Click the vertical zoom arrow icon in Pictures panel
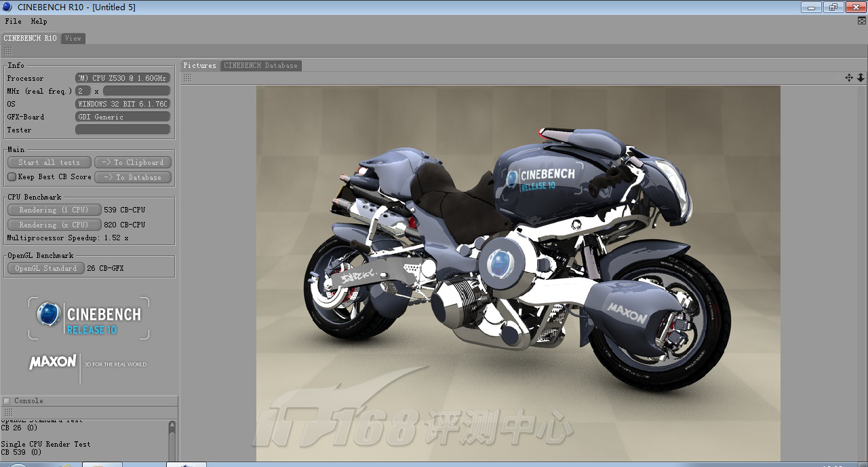The width and height of the screenshot is (868, 467). (x=861, y=78)
